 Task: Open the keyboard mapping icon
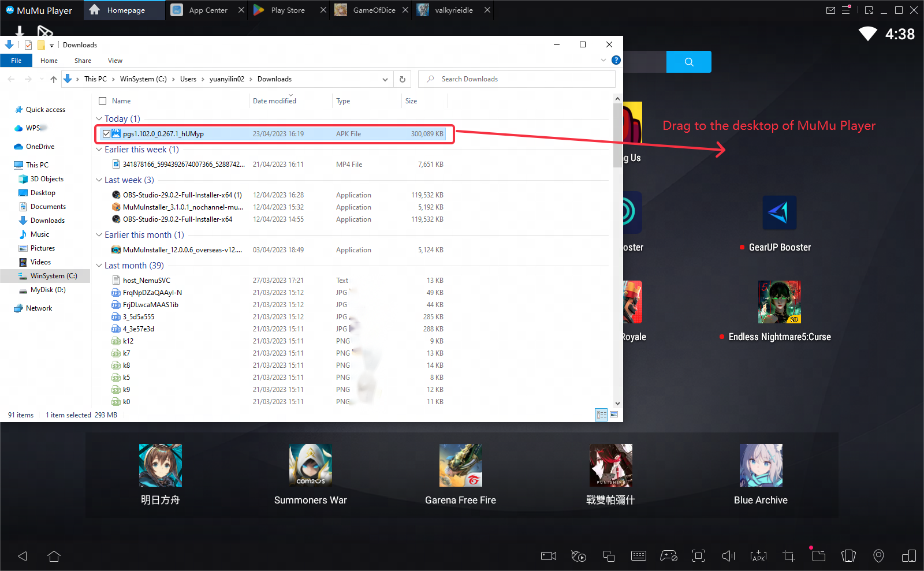[639, 556]
